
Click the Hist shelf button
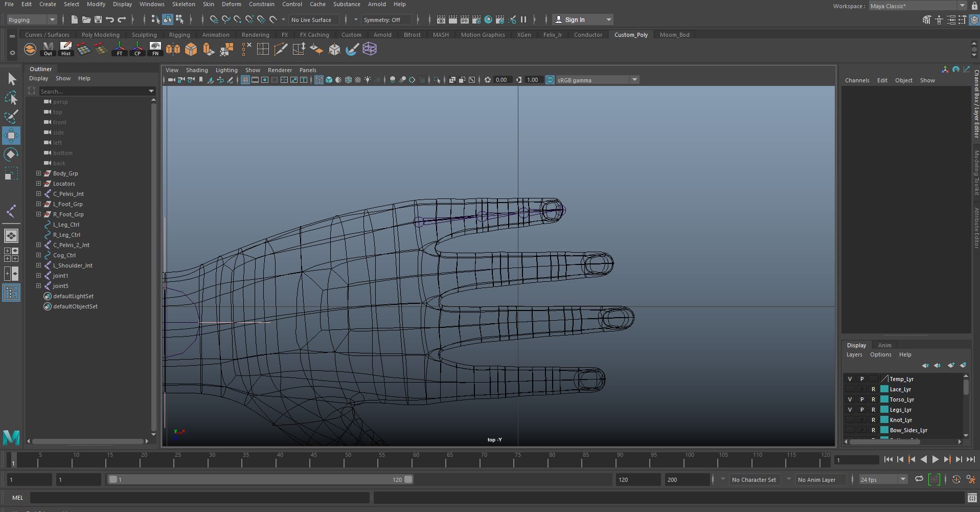point(65,49)
